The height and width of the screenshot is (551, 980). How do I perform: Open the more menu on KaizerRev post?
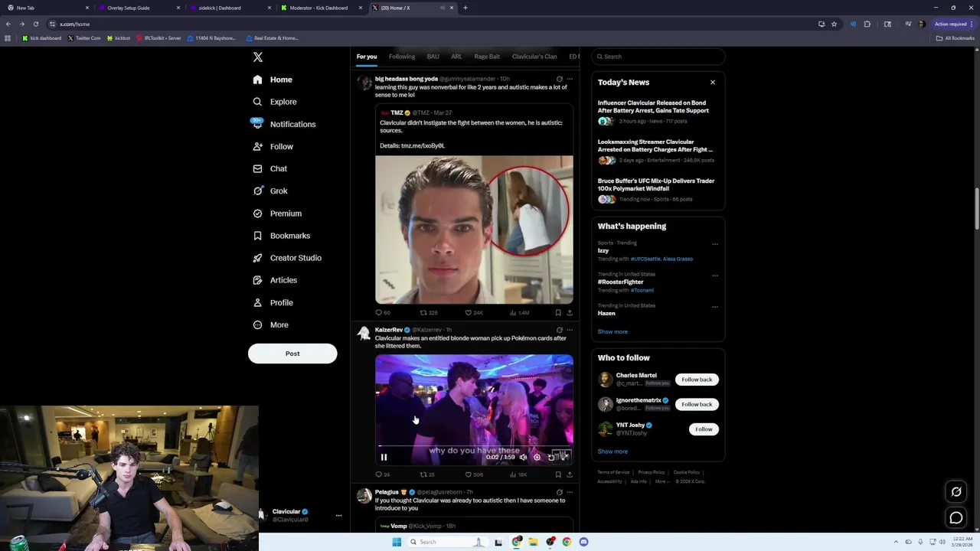569,330
